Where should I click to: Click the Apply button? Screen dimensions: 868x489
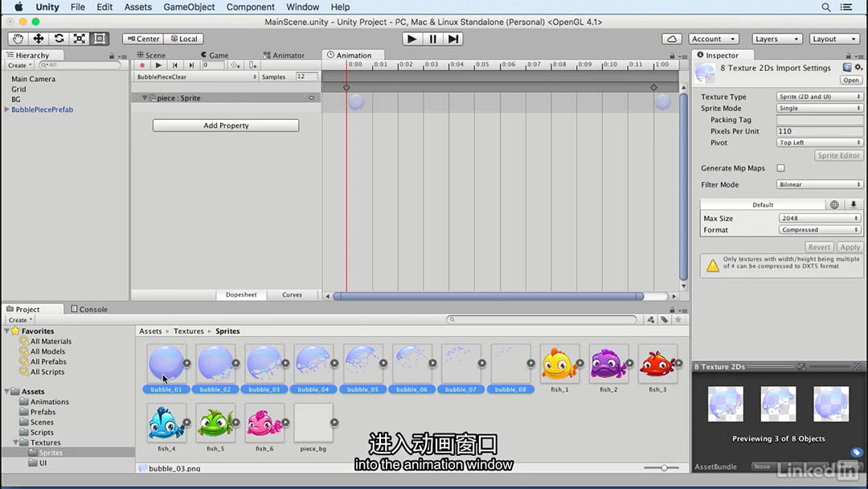pos(850,247)
